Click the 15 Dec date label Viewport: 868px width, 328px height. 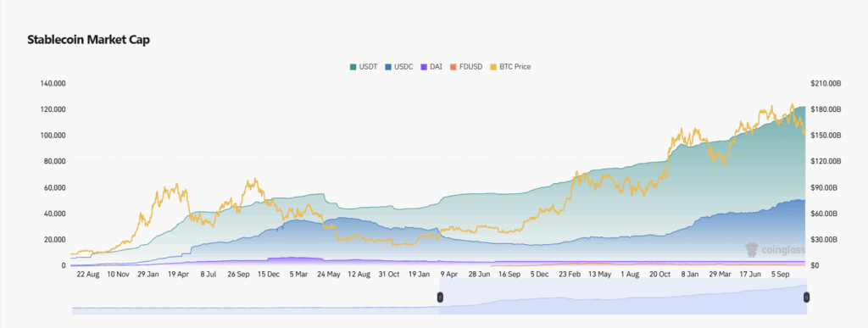point(269,275)
